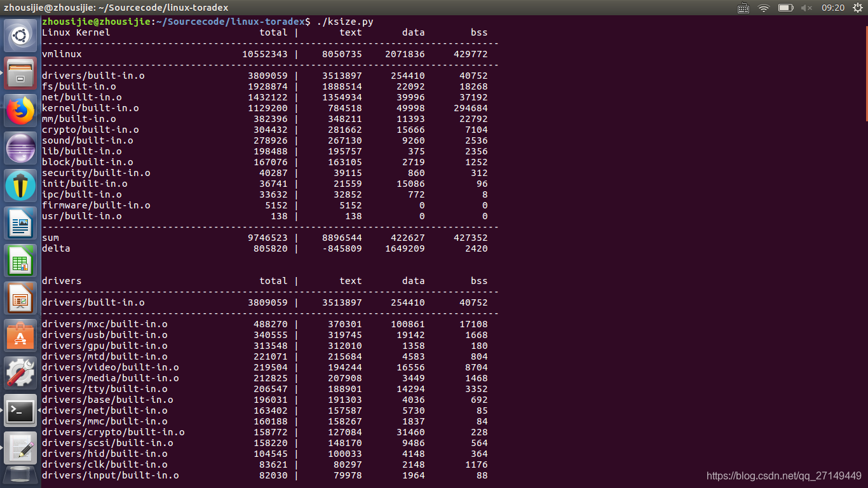Select vmlinux total value 10552343
868x488 pixels.
(x=265, y=54)
